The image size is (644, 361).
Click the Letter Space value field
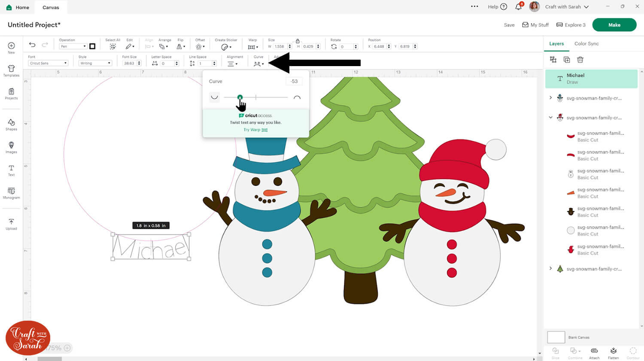tap(168, 63)
